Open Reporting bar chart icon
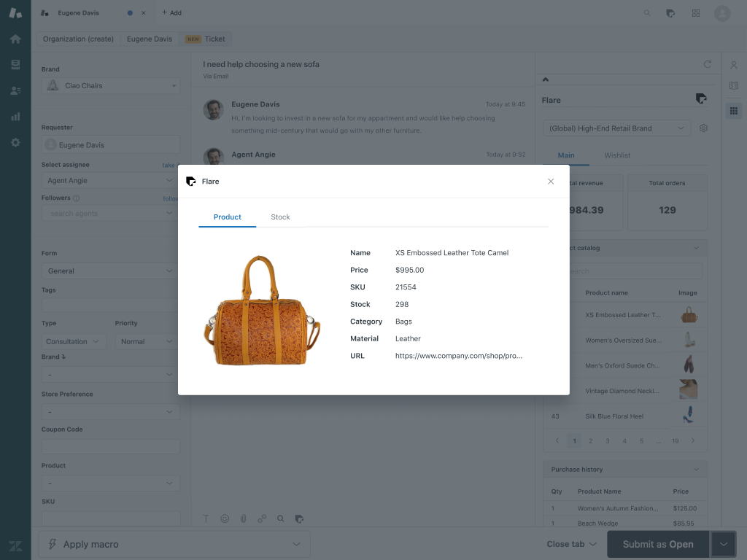This screenshot has height=560, width=747. pos(15,117)
